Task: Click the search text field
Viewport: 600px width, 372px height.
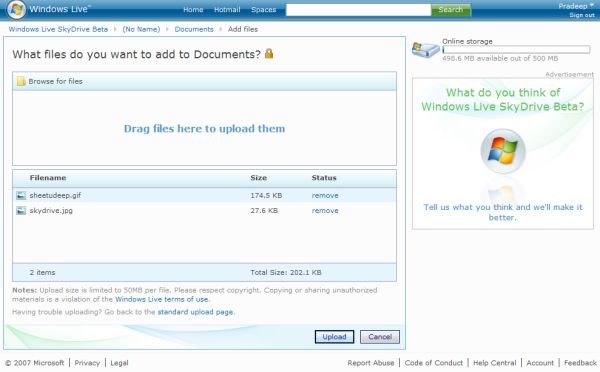Action: click(359, 10)
